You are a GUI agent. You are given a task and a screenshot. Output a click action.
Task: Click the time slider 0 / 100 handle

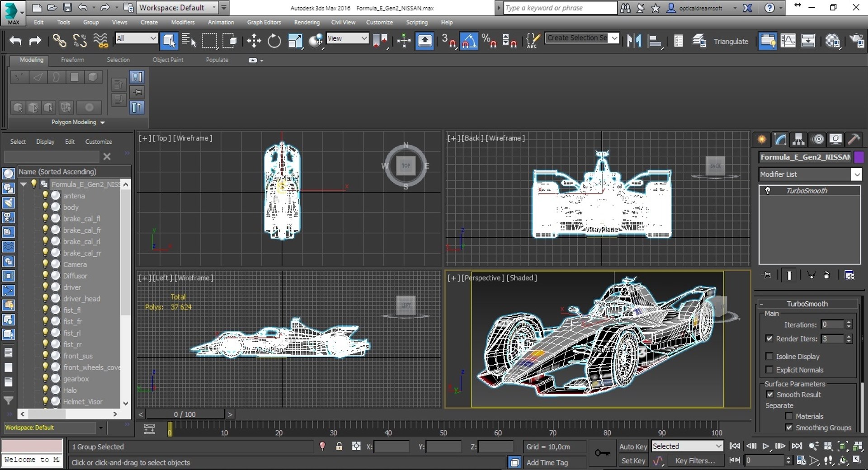[184, 414]
